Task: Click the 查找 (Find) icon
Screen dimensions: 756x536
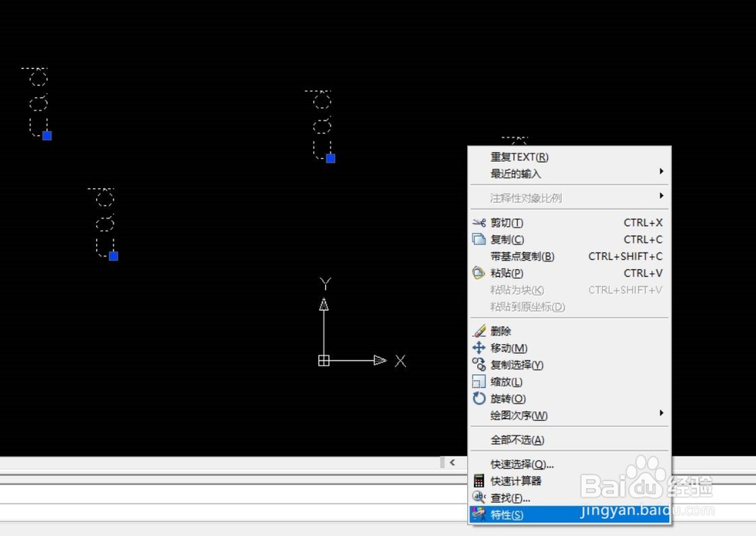Action: click(479, 497)
